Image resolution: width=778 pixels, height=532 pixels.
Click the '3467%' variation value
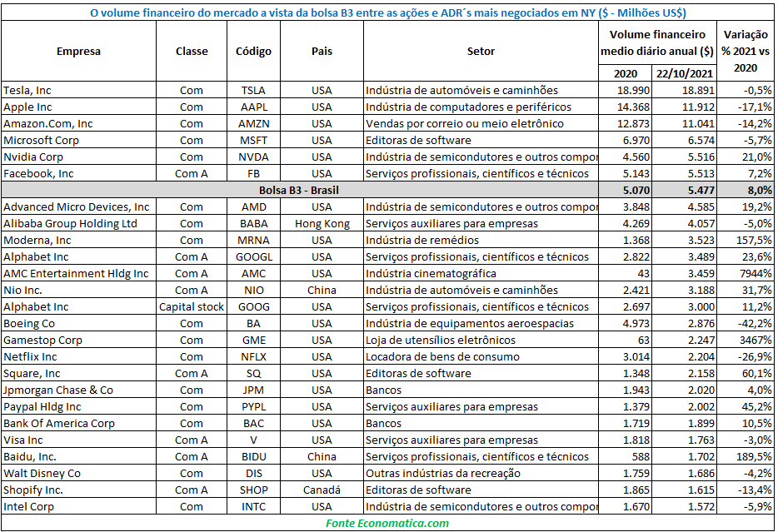tap(756, 341)
